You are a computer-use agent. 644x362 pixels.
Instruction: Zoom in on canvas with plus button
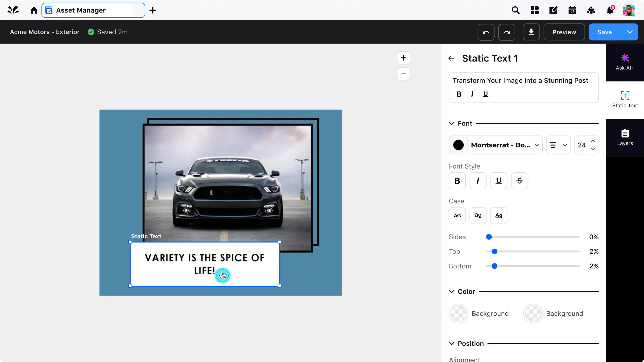(403, 58)
